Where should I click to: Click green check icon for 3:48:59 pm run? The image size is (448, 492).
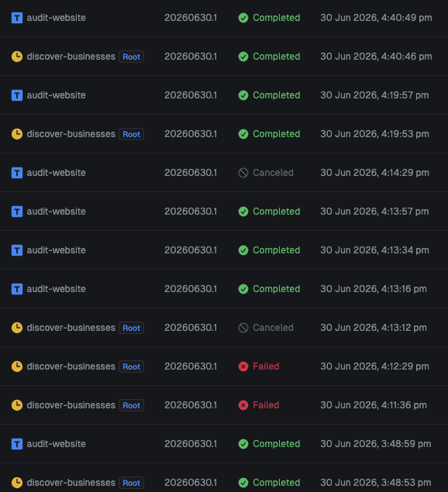click(x=243, y=444)
